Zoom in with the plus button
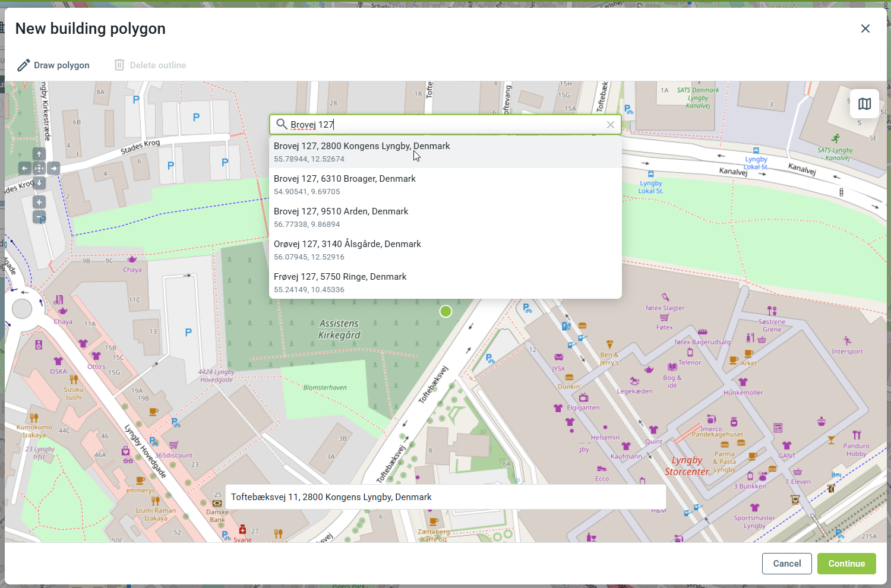This screenshot has height=588, width=891. [x=39, y=203]
